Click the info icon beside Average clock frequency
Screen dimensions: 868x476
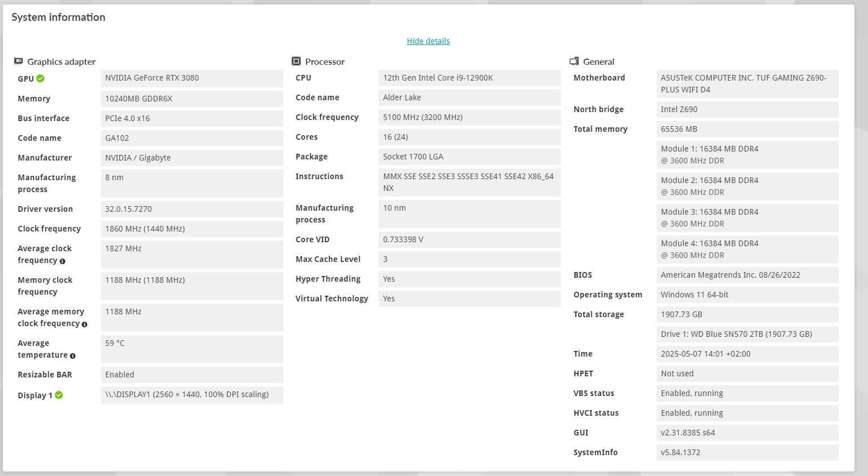63,261
